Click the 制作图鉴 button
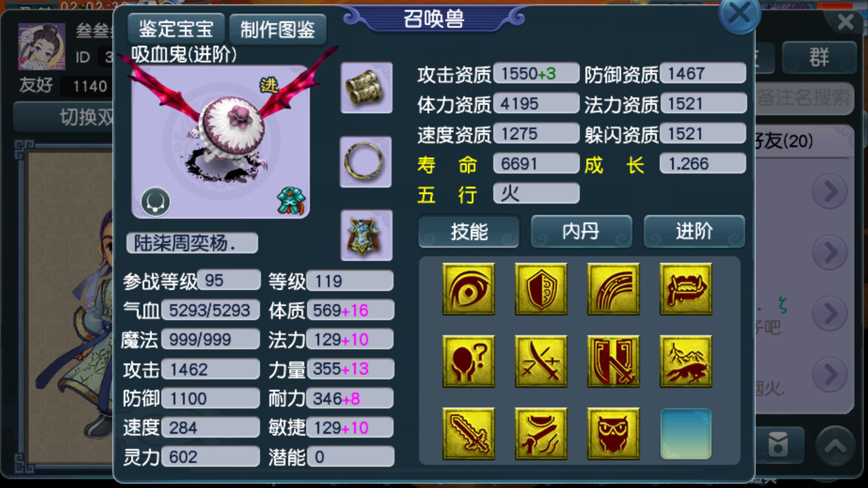This screenshot has height=488, width=868. 278,29
